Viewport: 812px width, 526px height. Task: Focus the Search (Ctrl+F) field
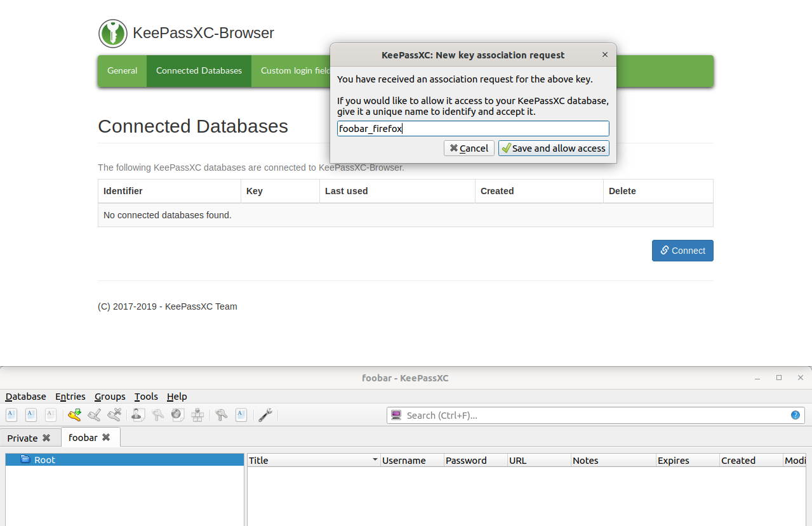pos(596,415)
